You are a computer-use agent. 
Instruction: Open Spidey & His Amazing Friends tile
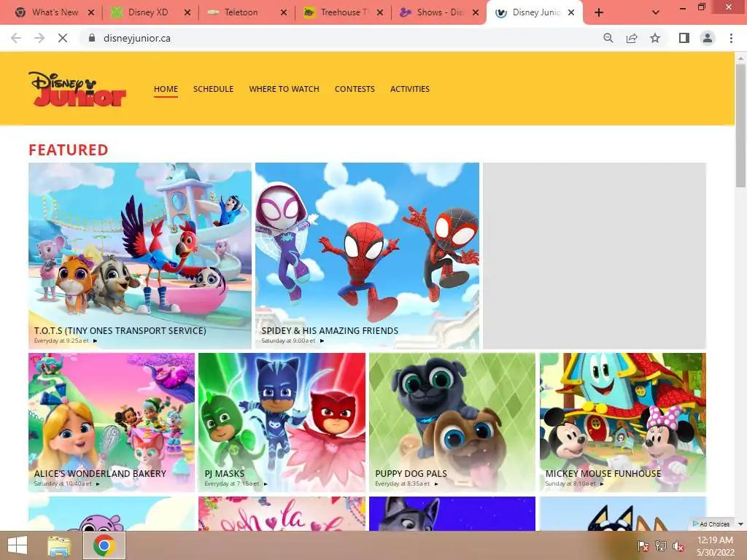(x=368, y=256)
